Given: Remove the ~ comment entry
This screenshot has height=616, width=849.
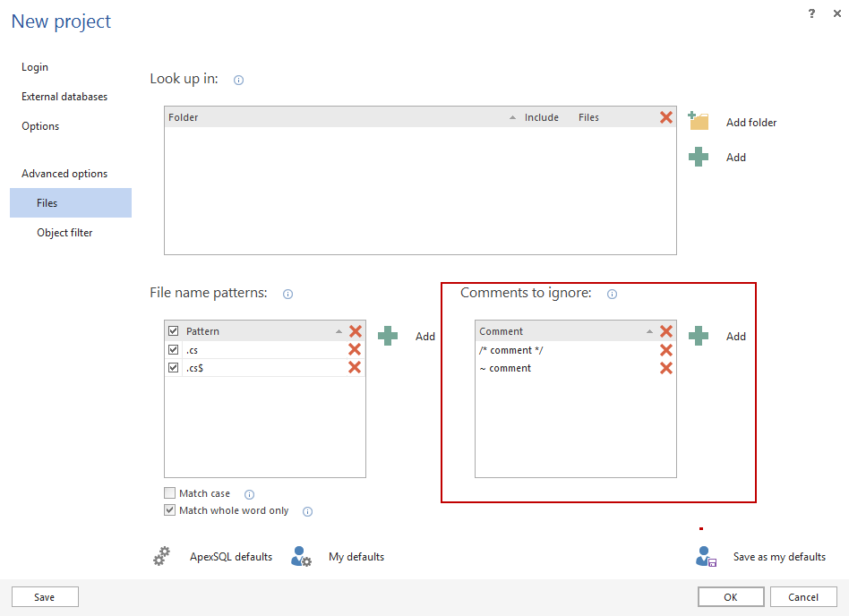Looking at the screenshot, I should pos(665,368).
